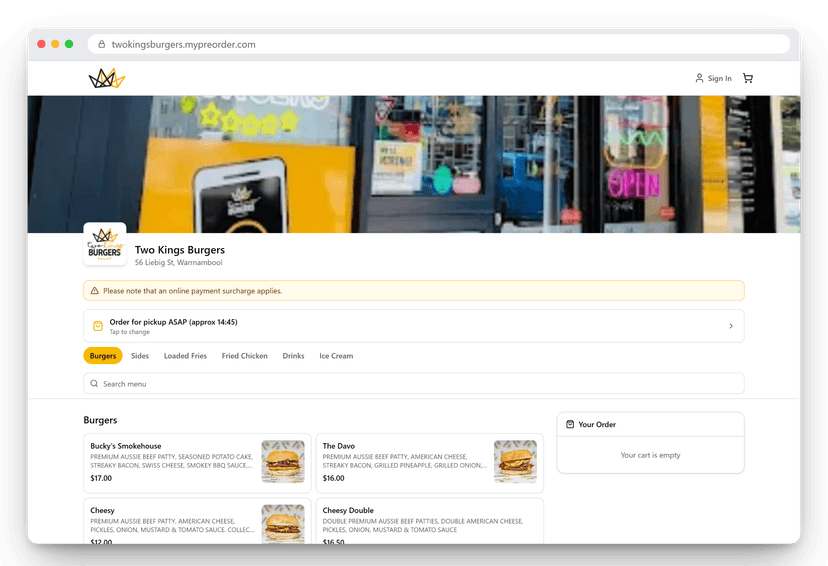Show the Ice Cream category

[336, 356]
